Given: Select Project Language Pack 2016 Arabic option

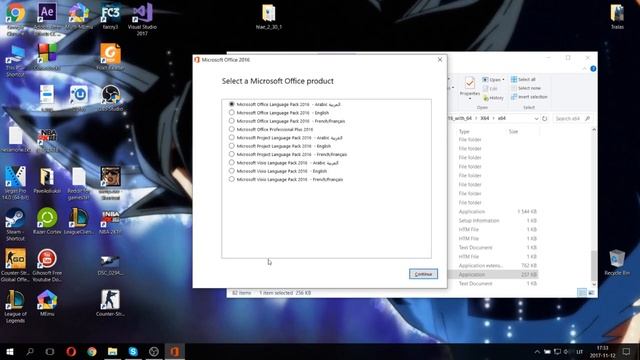Looking at the screenshot, I should coord(286,138).
